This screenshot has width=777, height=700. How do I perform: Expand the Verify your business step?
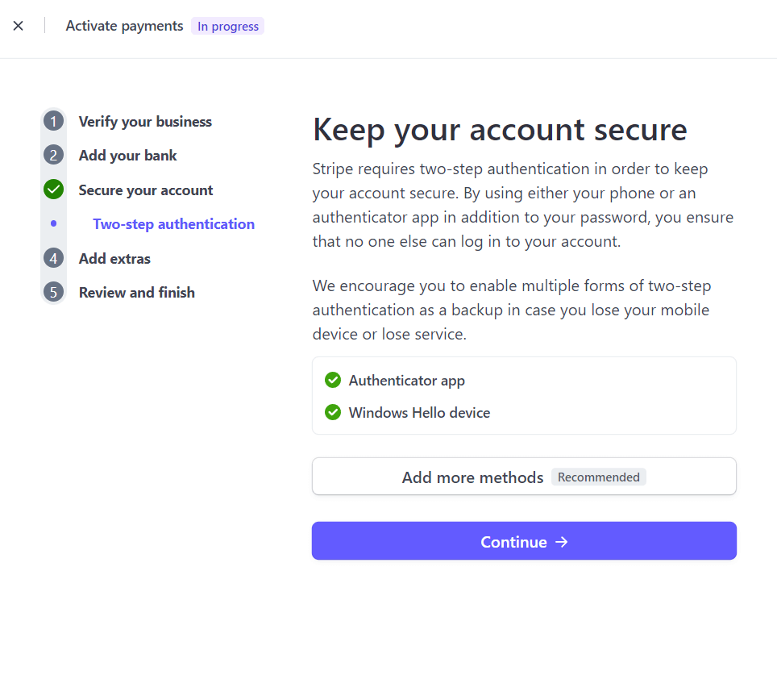[x=144, y=121]
